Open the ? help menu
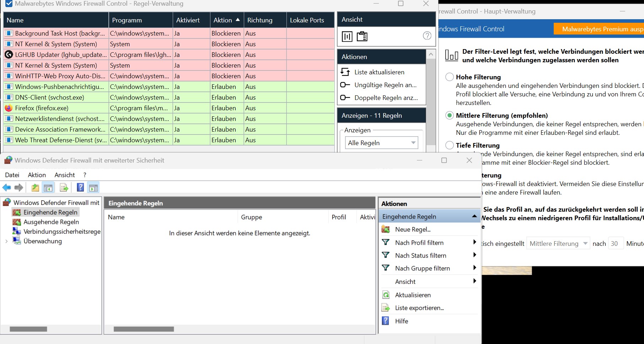This screenshot has width=644, height=344. click(85, 175)
